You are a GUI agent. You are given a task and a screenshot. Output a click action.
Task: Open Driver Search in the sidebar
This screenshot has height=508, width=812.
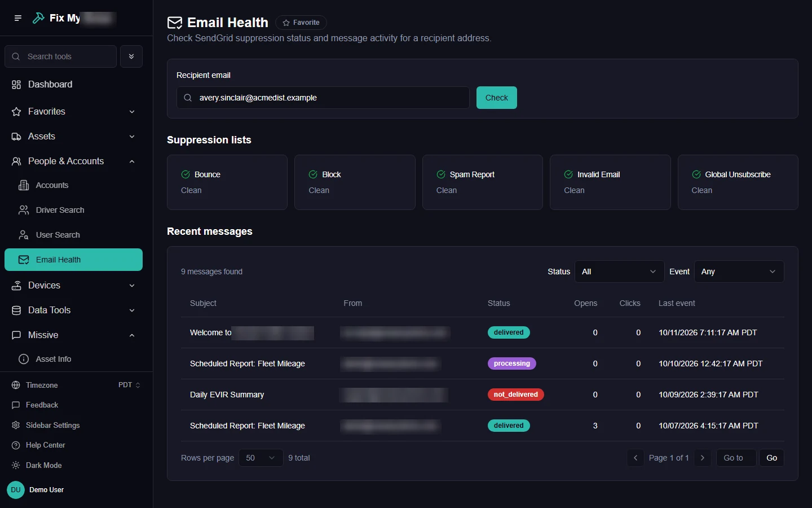[x=73, y=210]
